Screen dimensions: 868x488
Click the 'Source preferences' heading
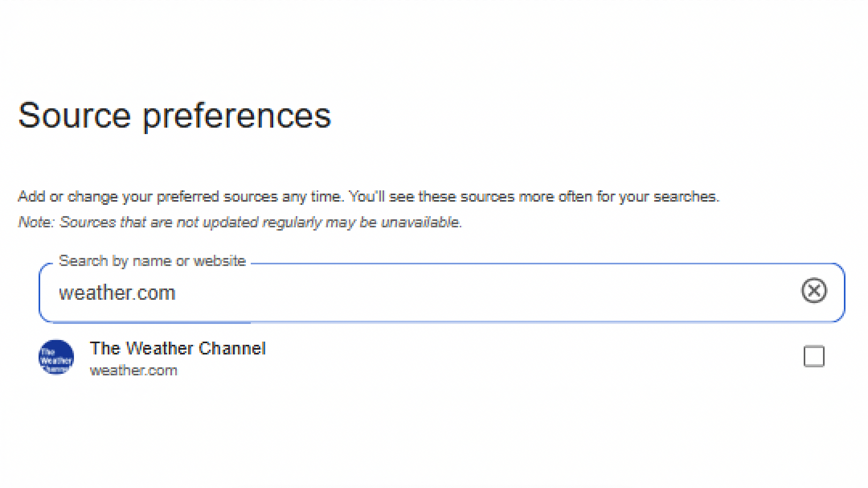pyautogui.click(x=175, y=116)
